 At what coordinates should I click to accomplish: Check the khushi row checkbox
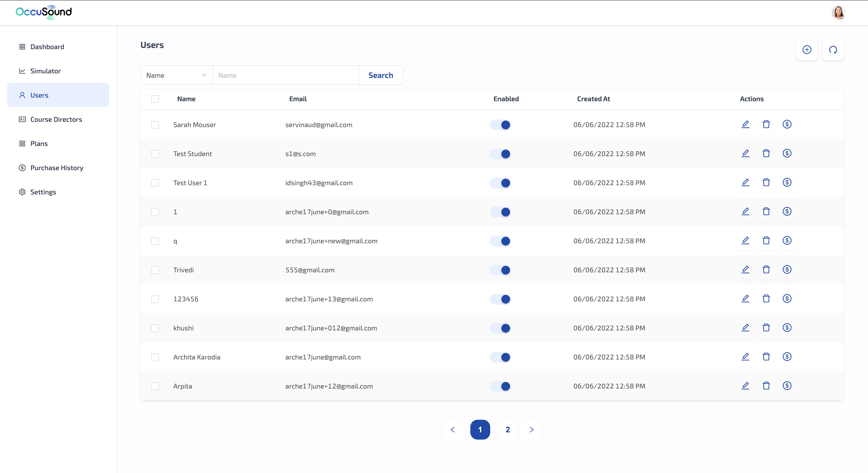(x=155, y=328)
